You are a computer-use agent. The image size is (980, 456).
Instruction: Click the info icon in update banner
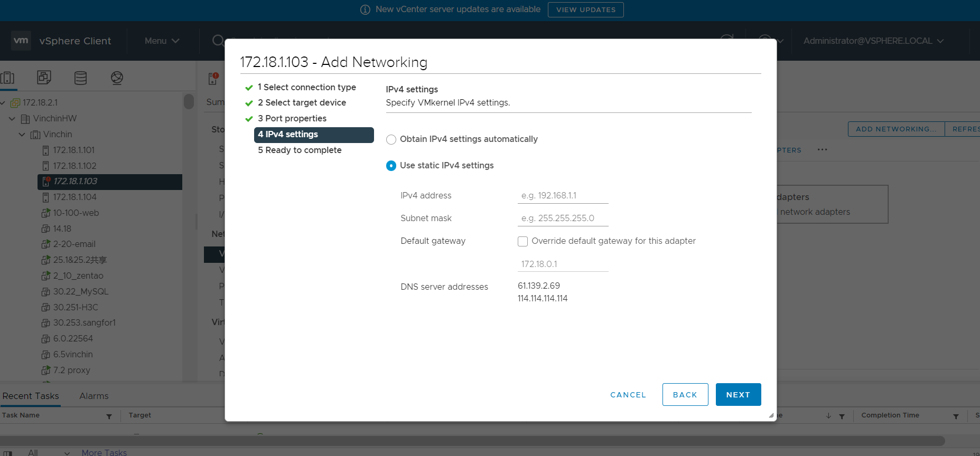(x=365, y=9)
